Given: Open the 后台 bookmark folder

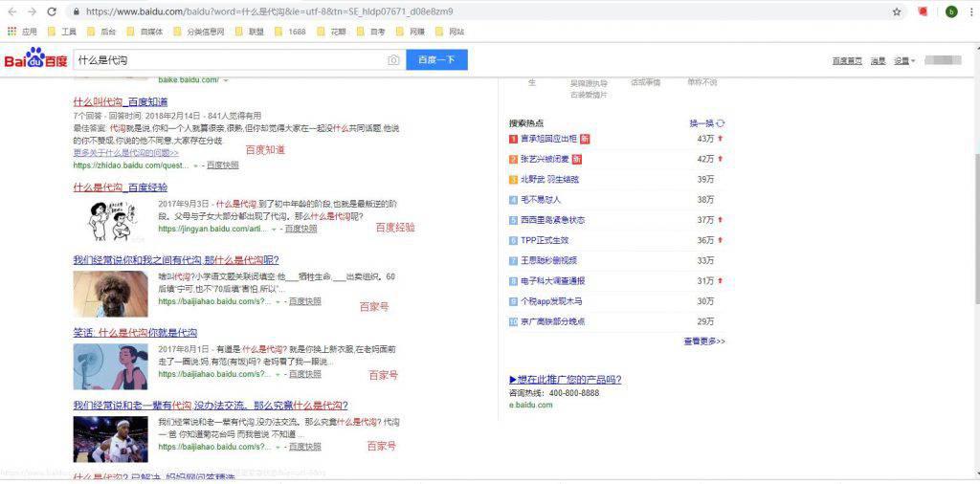Looking at the screenshot, I should [x=100, y=32].
